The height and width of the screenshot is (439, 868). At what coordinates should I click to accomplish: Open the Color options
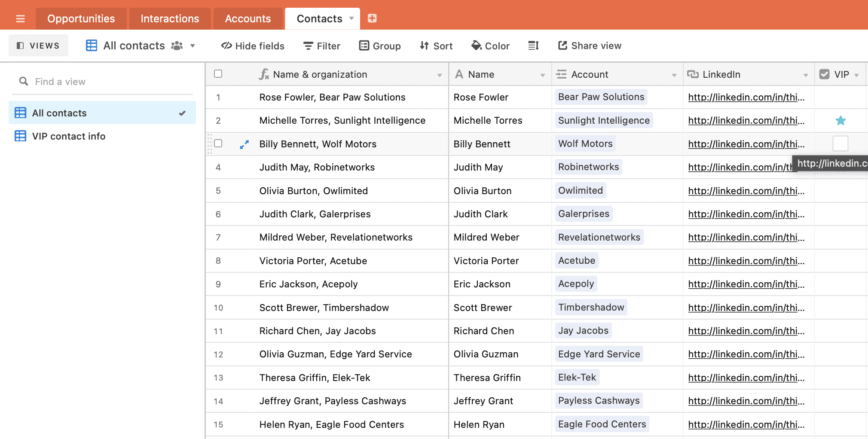490,46
